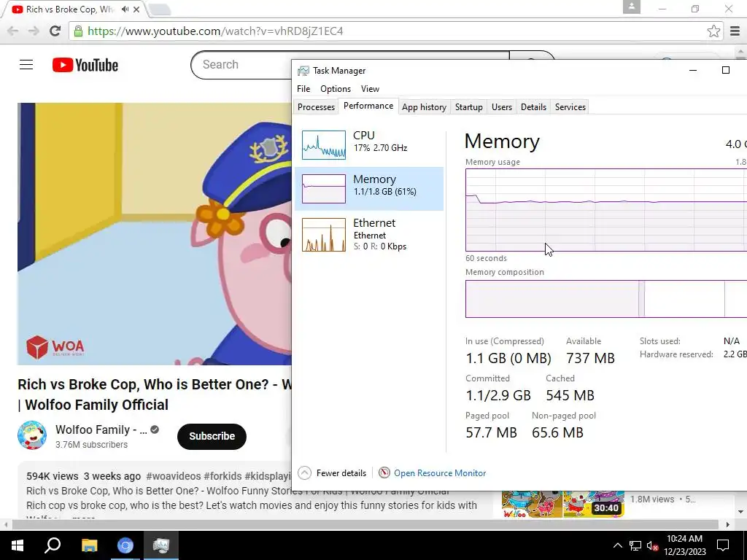Click the taskbar clock showing 10:24 AM

click(x=684, y=545)
